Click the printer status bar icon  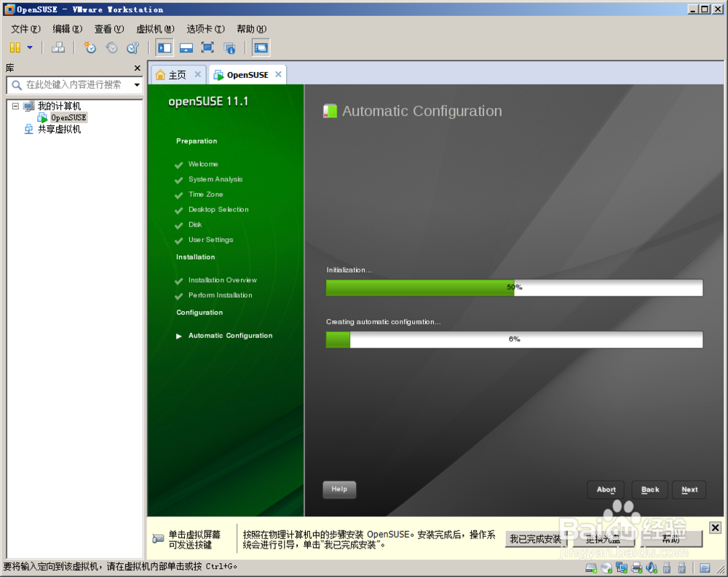point(637,568)
